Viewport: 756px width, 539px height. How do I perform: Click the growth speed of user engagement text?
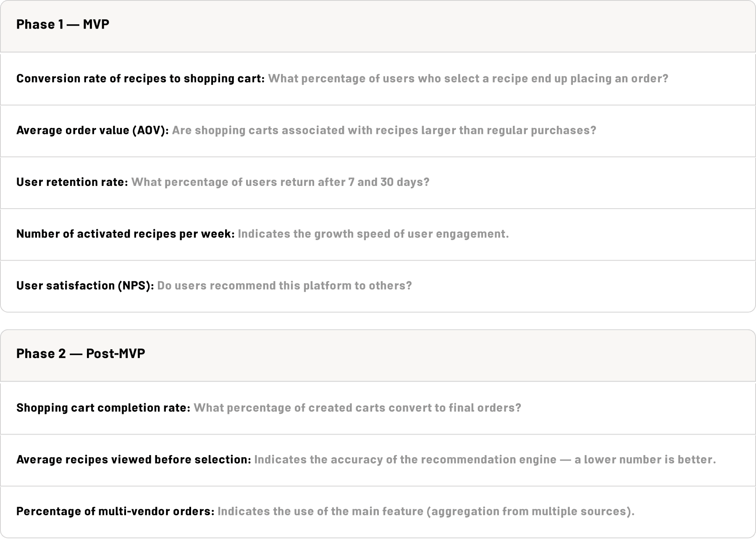click(373, 234)
